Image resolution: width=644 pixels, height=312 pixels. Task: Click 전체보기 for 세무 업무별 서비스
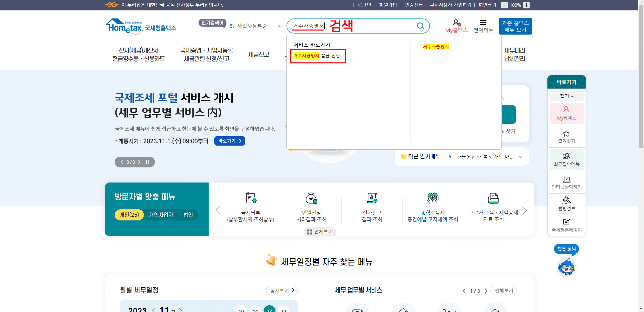[504, 291]
